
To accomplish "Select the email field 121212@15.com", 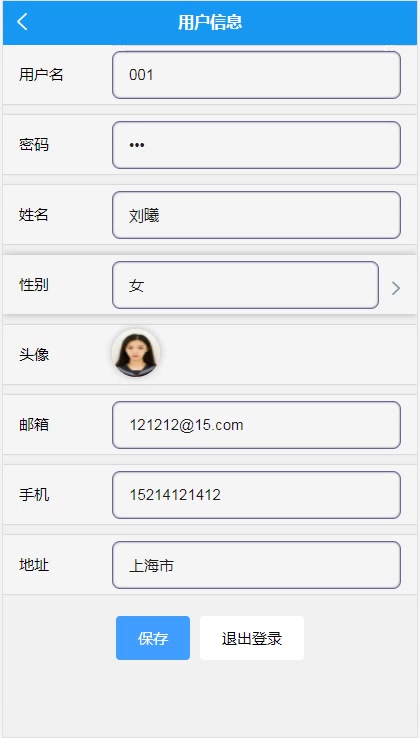I will [256, 425].
